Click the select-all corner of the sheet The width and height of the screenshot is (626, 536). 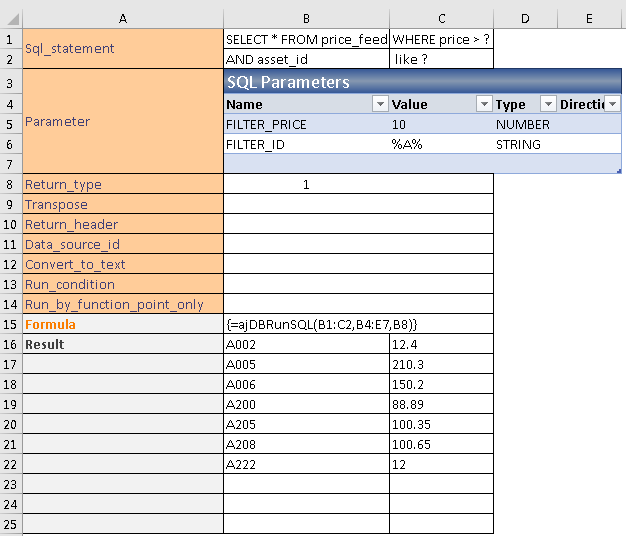[x=11, y=18]
